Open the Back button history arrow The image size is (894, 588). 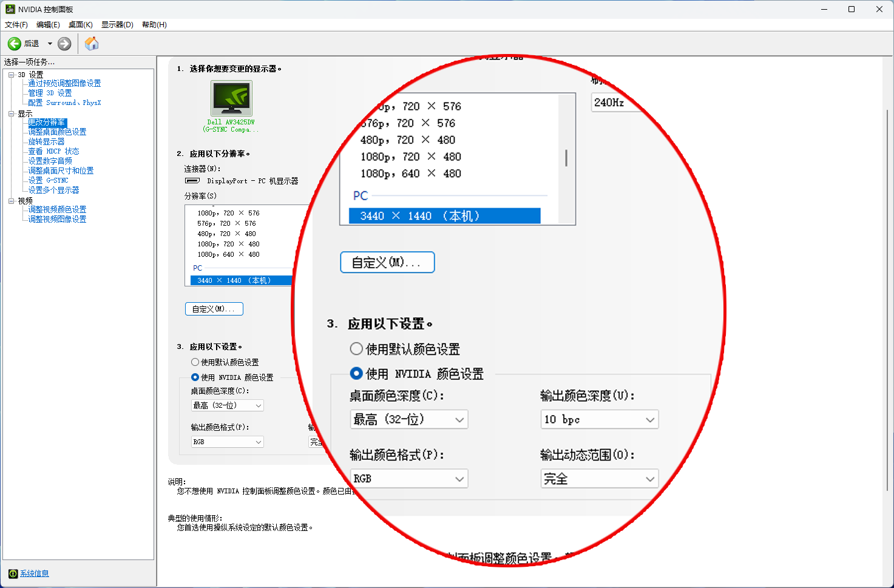click(50, 44)
